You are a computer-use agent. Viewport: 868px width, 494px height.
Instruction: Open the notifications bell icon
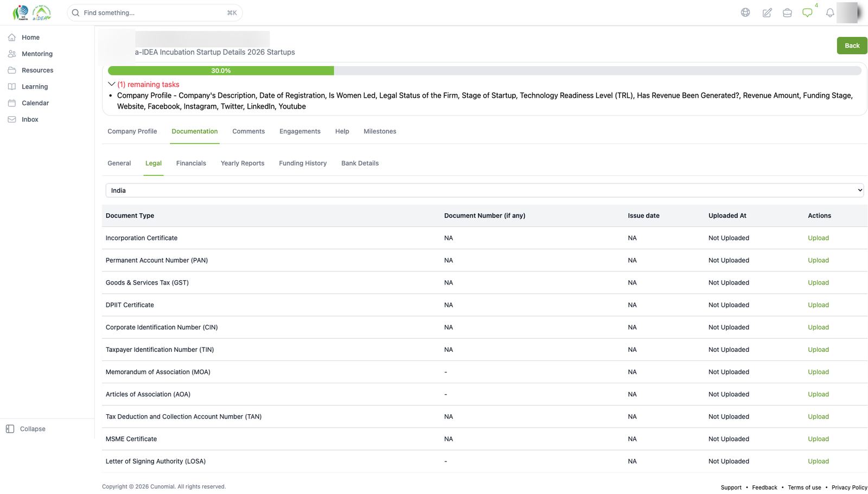pos(830,12)
